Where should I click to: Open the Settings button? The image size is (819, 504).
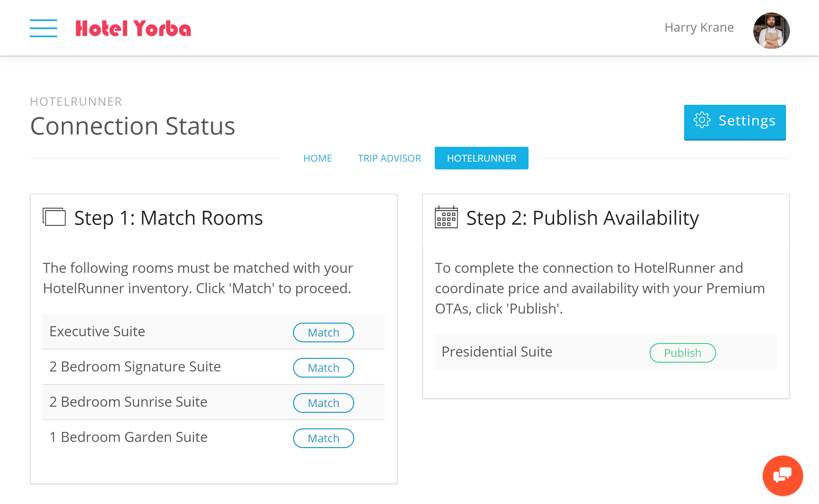[735, 122]
